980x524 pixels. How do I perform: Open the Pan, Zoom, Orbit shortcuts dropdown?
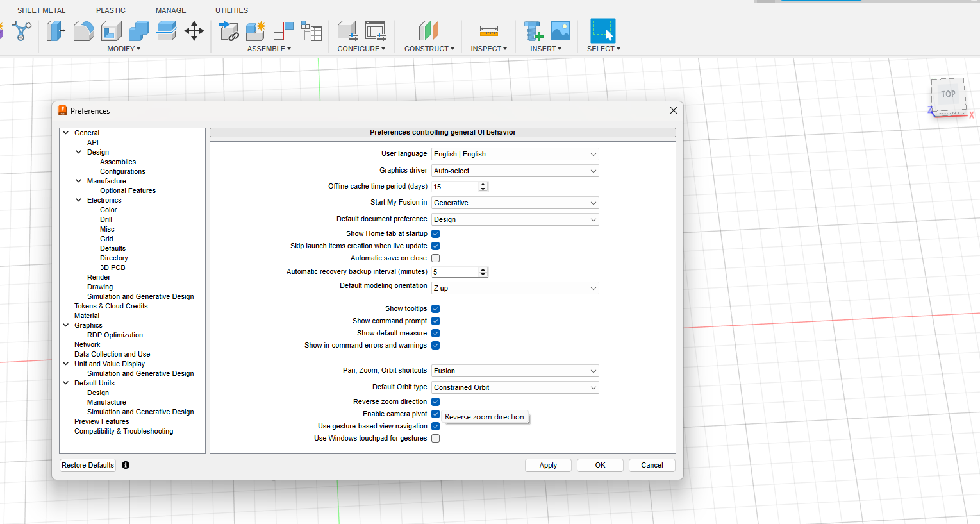tap(515, 371)
